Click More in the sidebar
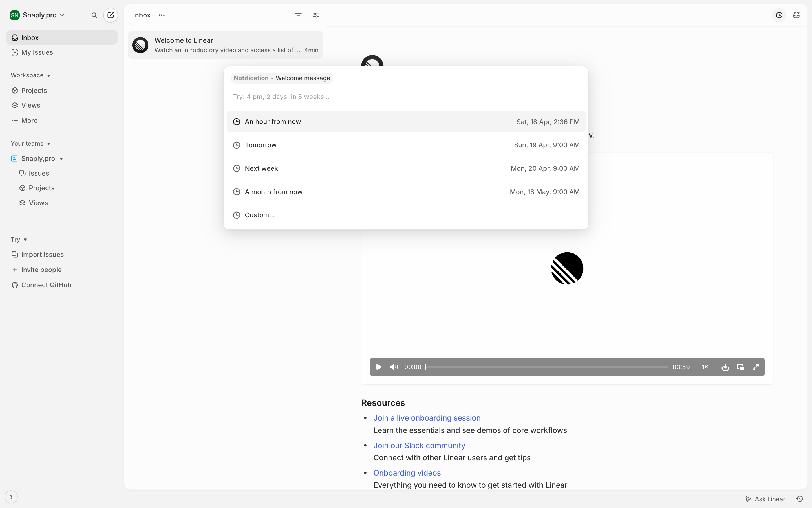812x508 pixels. 62,120
